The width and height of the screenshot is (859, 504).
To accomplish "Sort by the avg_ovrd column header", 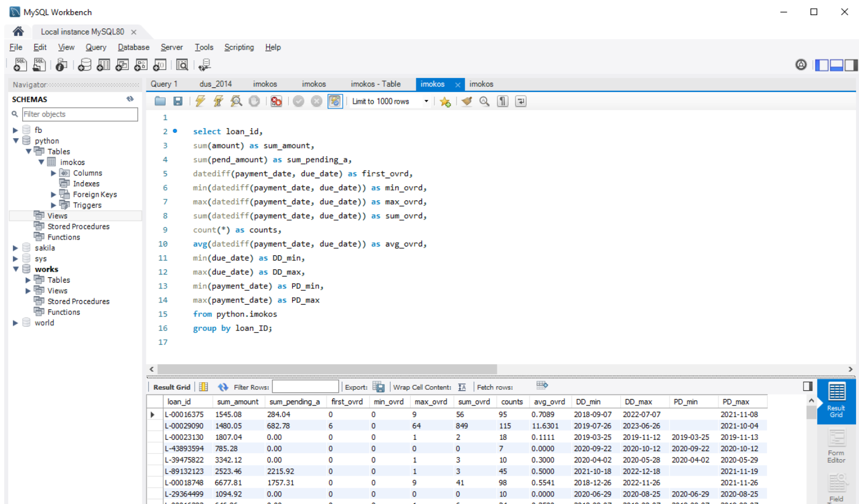I will pyautogui.click(x=549, y=402).
